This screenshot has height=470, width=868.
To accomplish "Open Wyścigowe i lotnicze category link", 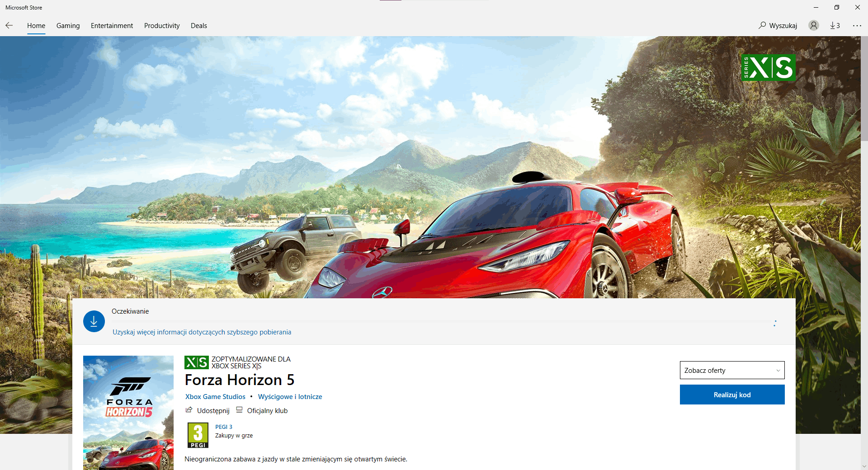I will (290, 397).
